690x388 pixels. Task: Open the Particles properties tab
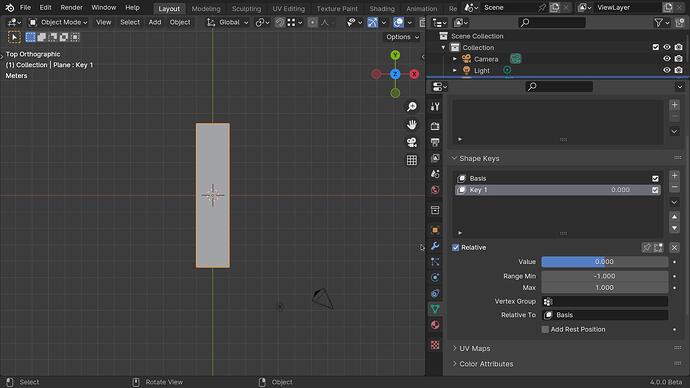435,262
